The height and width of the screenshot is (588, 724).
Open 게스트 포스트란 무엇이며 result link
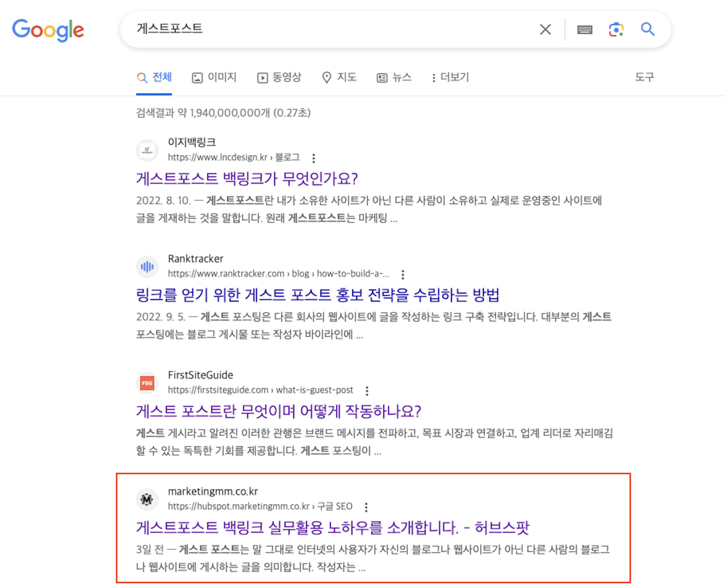point(278,411)
